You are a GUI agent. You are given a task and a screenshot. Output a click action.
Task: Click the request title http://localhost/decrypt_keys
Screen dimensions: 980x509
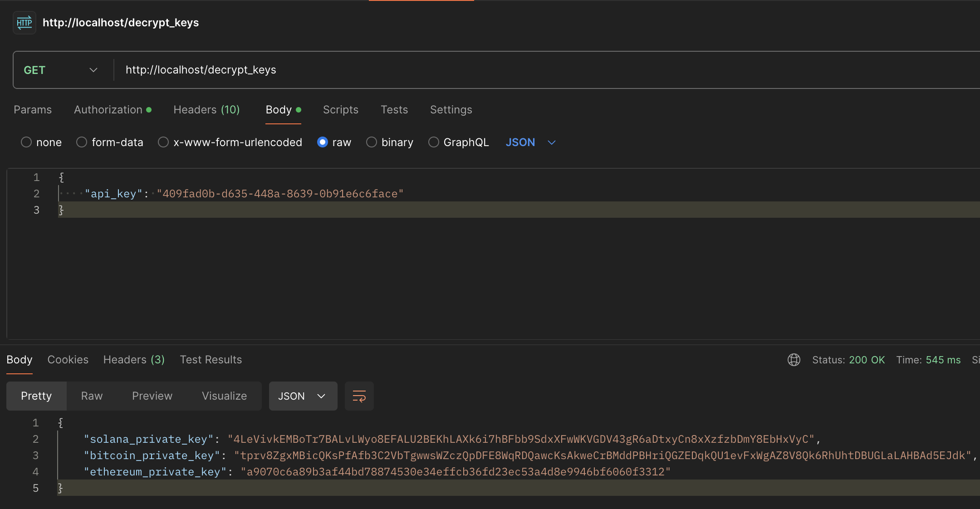click(121, 23)
